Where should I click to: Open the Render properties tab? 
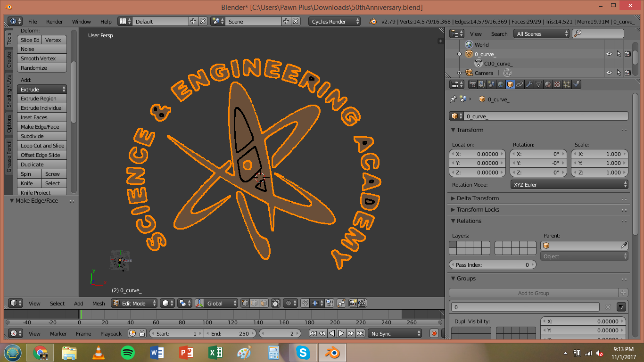[472, 84]
